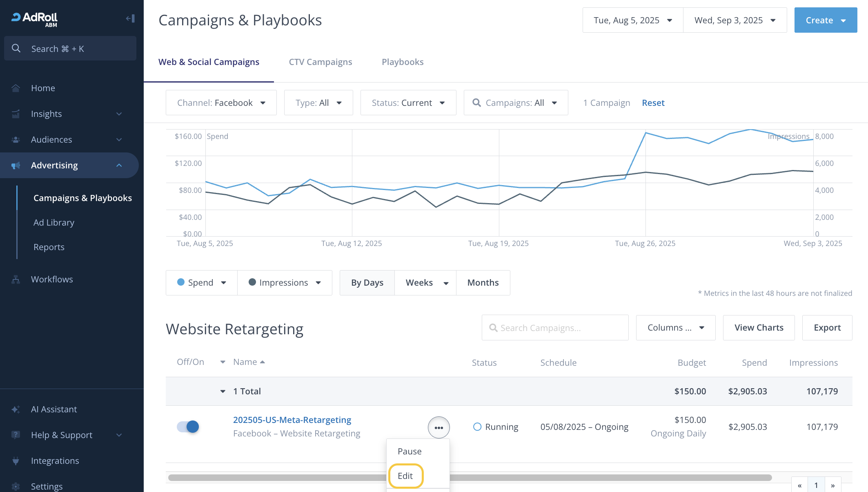The image size is (868, 492).
Task: Select the By Days granularity option
Action: (x=367, y=283)
